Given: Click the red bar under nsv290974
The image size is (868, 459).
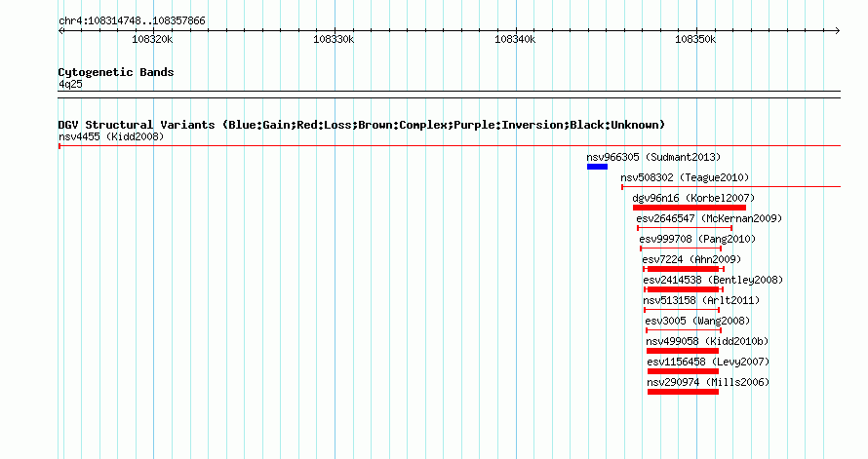Looking at the screenshot, I should pyautogui.click(x=683, y=392).
